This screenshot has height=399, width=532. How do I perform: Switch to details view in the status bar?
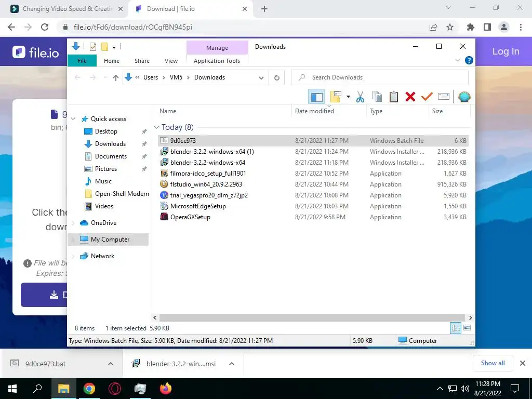click(x=456, y=328)
